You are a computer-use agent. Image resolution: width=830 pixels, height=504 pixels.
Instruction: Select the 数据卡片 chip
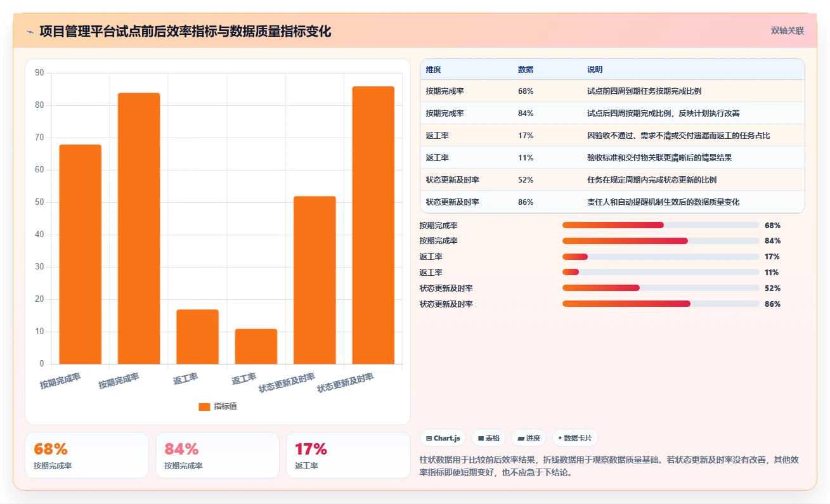point(574,438)
